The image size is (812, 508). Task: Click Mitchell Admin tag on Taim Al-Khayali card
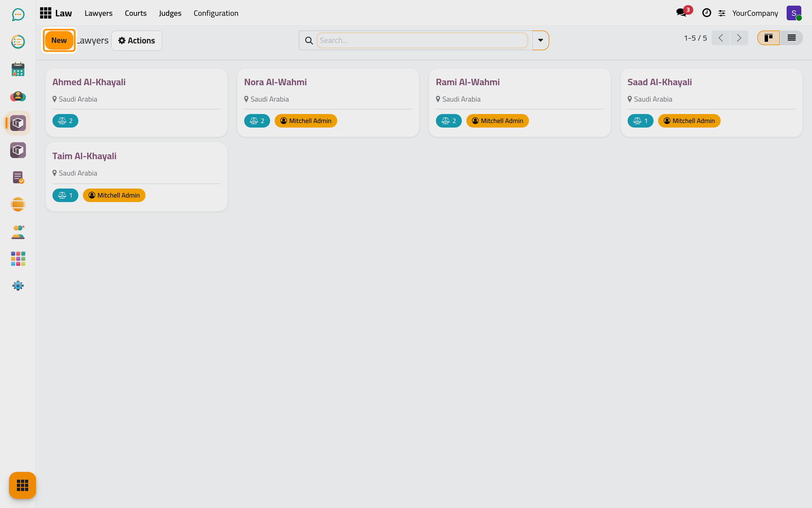pos(114,195)
